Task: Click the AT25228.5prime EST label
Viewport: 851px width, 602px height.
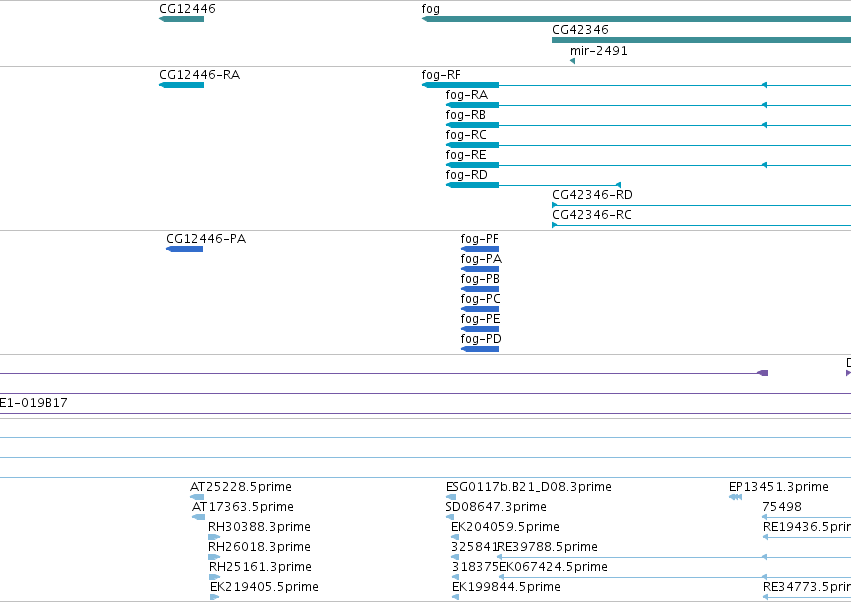Action: pos(240,487)
